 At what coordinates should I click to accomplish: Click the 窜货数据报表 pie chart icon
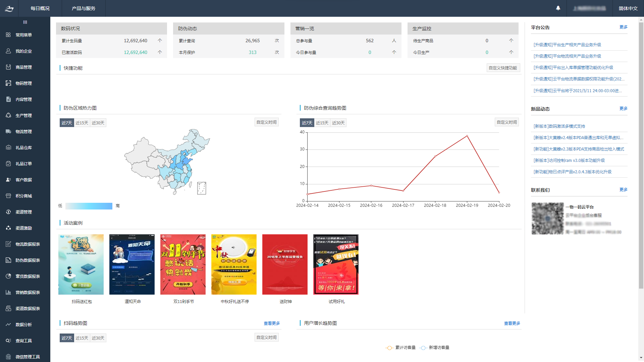8,276
